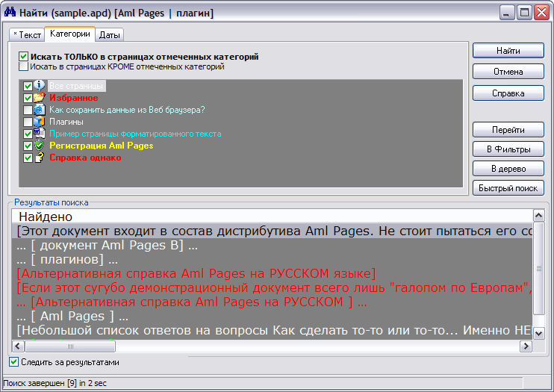Select the Категории tab
The image size is (554, 392).
tap(70, 34)
